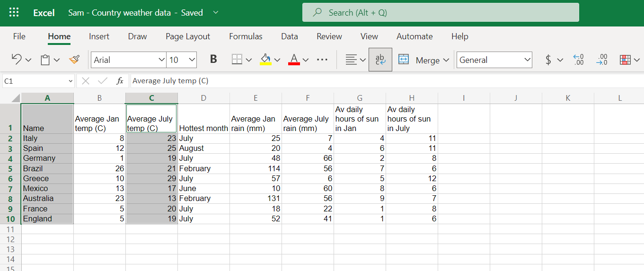Select the Hottest month header cell

click(x=203, y=119)
